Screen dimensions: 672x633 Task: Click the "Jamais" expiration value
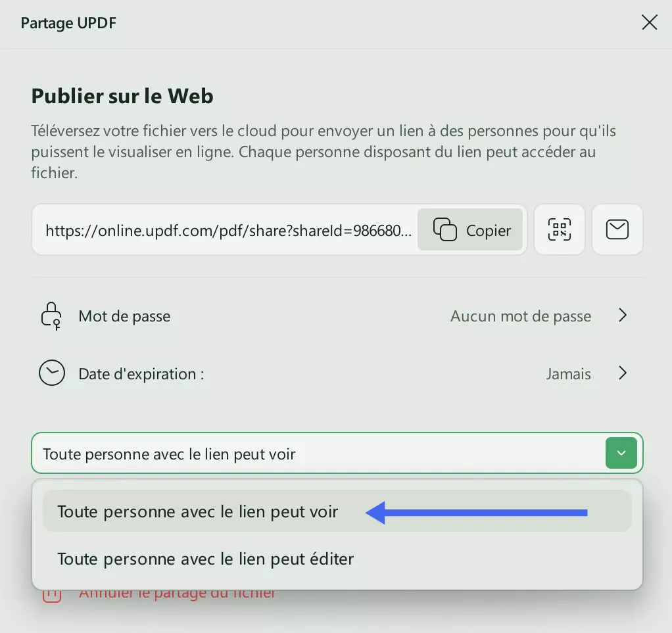pos(568,374)
